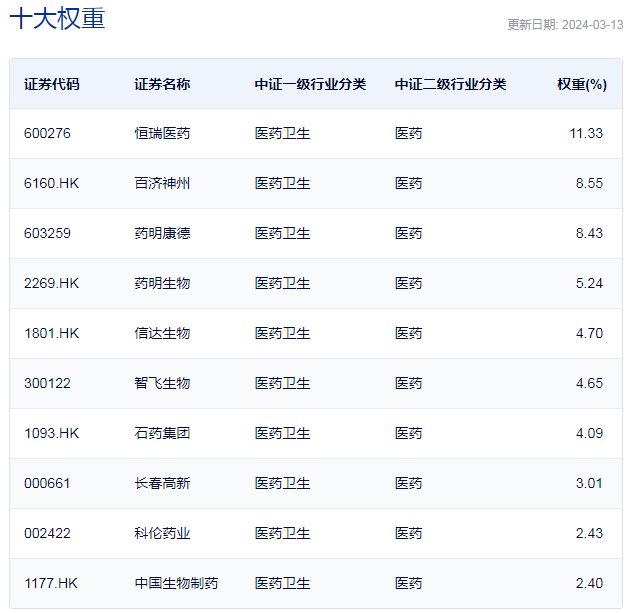Screen dimensions: 627x613
Task: Select the 科伦药业 security name
Action: pyautogui.click(x=162, y=533)
